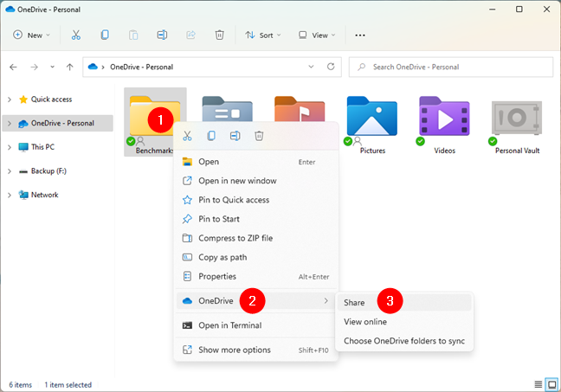Open the Sort dropdown menu

click(x=263, y=35)
